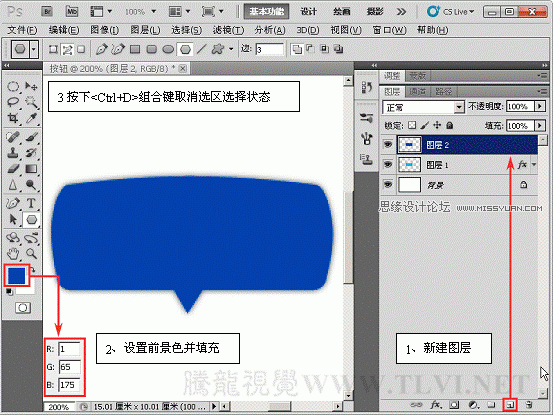This screenshot has width=553, height=415.
Task: Switch to the 路径 tab
Action: click(443, 92)
